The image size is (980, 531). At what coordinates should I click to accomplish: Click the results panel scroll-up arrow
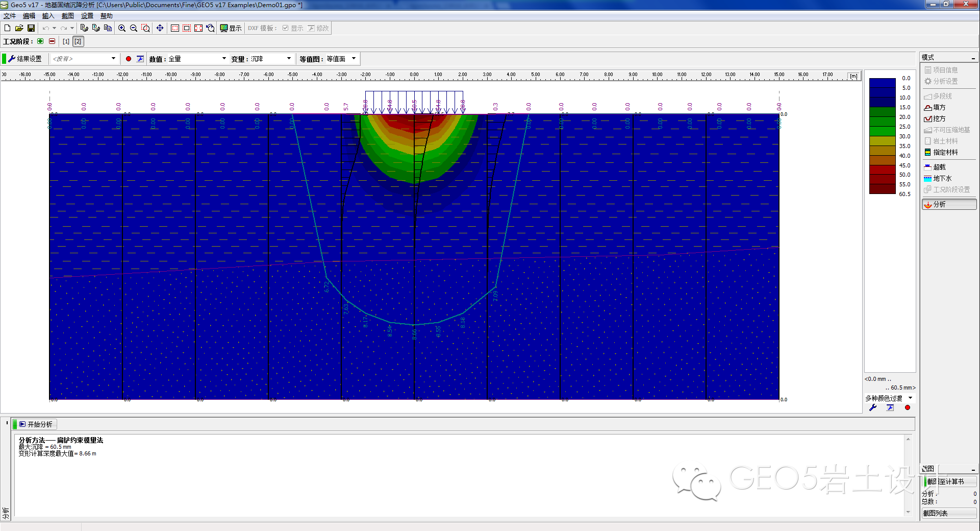point(908,439)
